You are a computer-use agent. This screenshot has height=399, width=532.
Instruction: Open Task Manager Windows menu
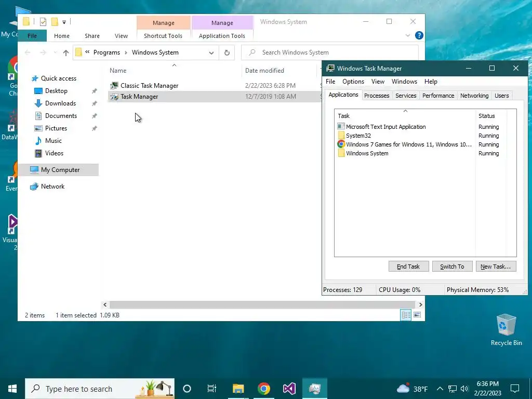[404, 82]
